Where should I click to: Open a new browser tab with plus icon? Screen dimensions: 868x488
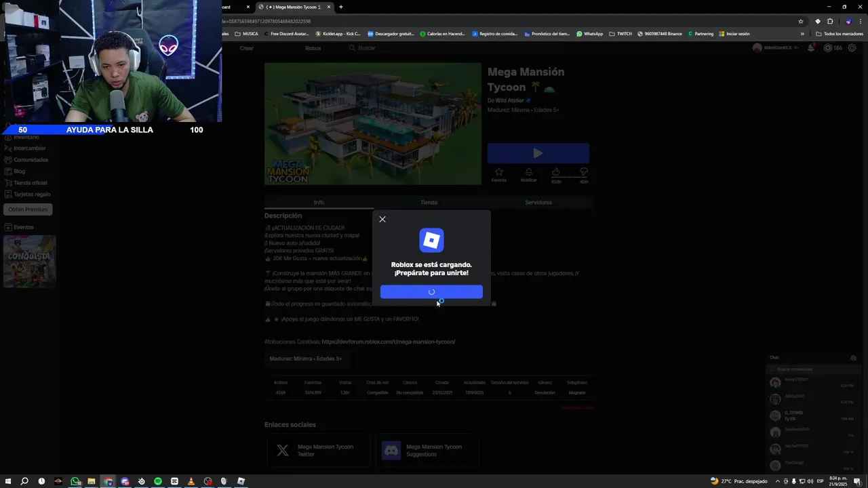340,7
